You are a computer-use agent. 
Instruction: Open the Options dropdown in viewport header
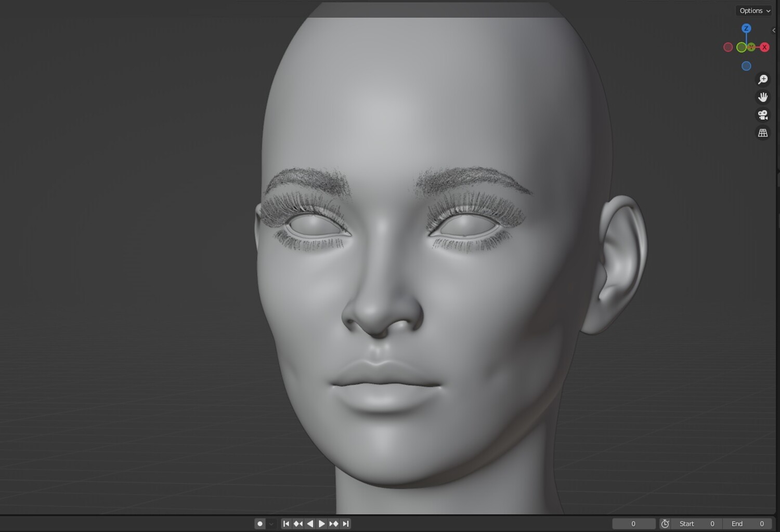coord(754,10)
